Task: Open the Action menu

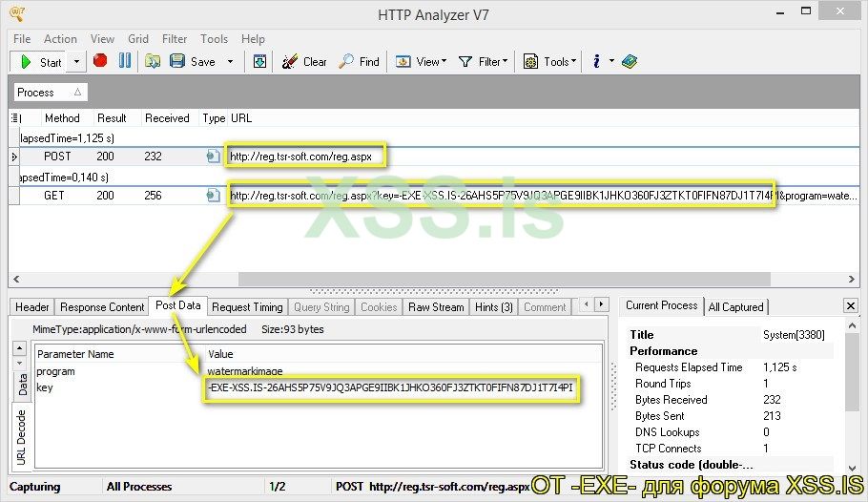Action: click(x=60, y=39)
